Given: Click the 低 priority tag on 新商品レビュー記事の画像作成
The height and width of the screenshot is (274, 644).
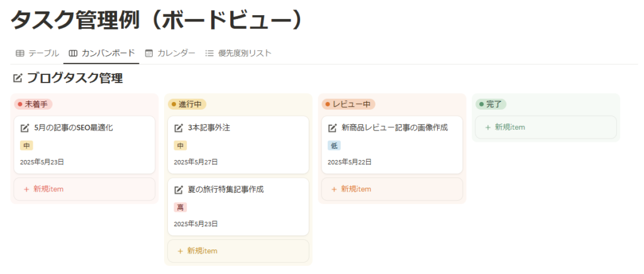Looking at the screenshot, I should click(334, 146).
